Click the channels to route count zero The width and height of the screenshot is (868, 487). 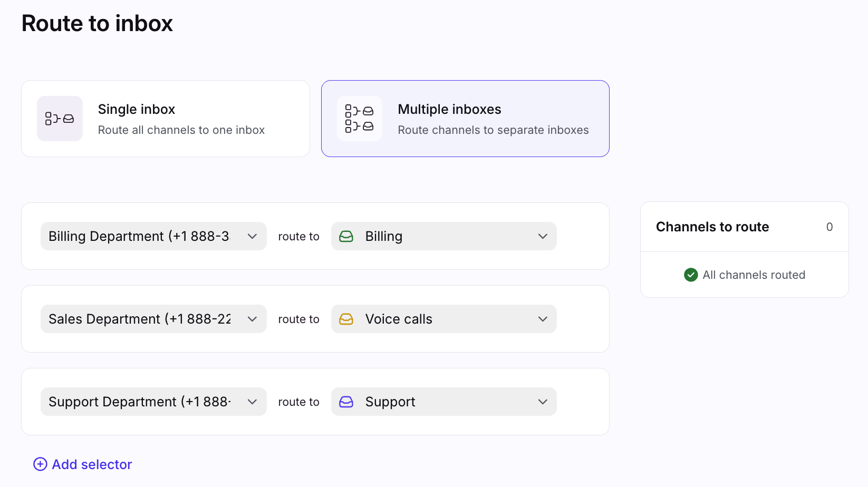point(829,227)
